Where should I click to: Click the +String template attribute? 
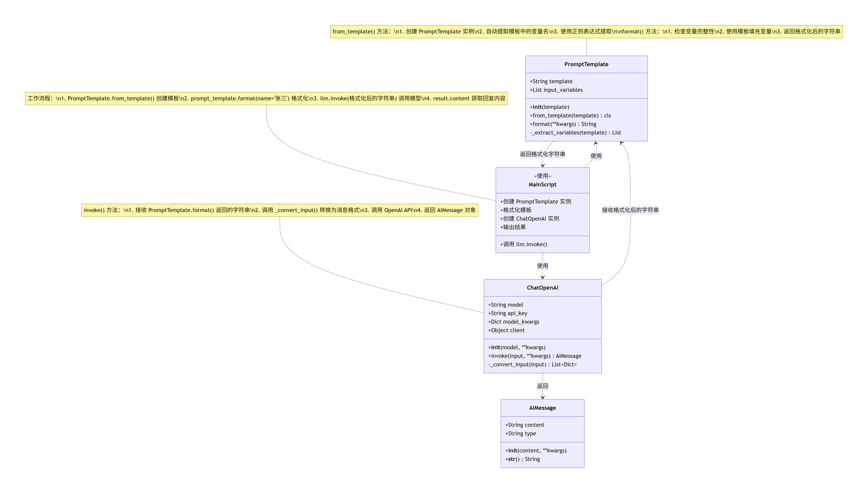pyautogui.click(x=551, y=82)
